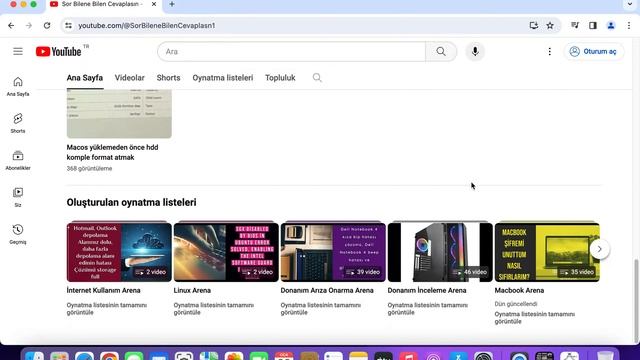Click Oluşturulan oynatma listeleri heading
The height and width of the screenshot is (360, 640).
pos(131,202)
